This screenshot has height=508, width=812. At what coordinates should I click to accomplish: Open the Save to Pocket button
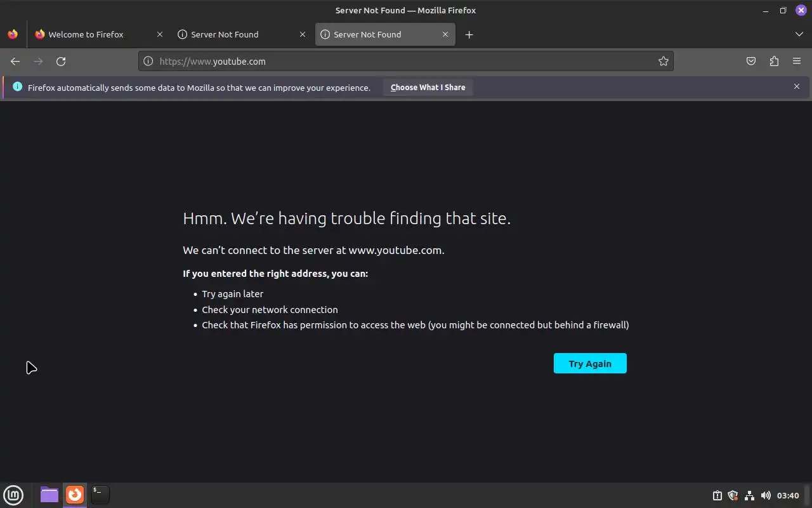coord(751,61)
